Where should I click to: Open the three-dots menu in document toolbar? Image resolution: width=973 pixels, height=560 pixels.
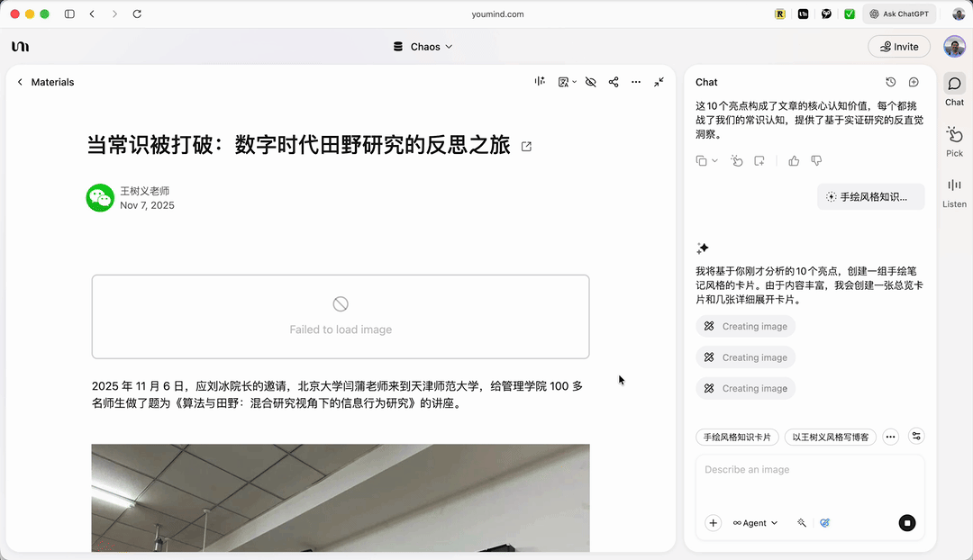636,82
